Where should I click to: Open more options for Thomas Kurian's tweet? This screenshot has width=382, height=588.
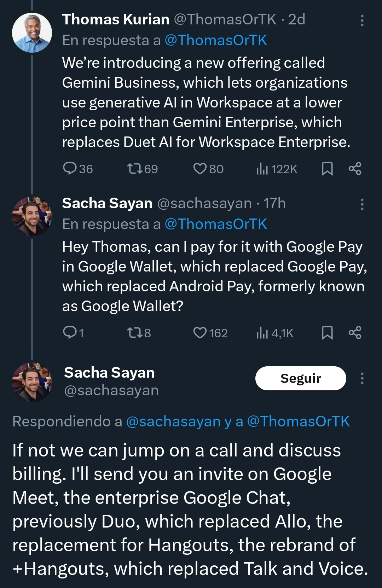pyautogui.click(x=362, y=21)
